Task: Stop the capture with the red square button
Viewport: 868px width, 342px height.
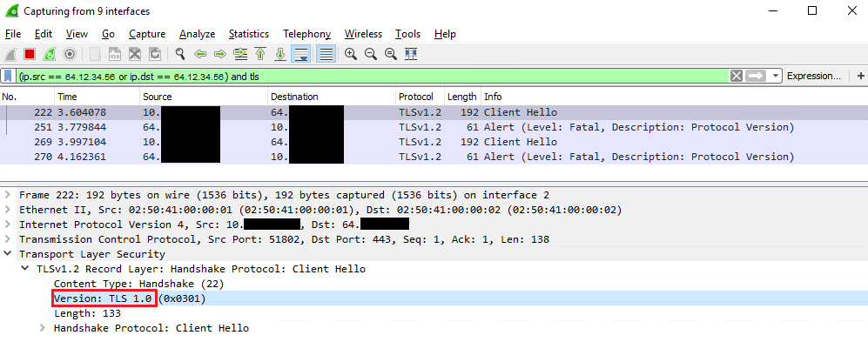Action: point(30,54)
